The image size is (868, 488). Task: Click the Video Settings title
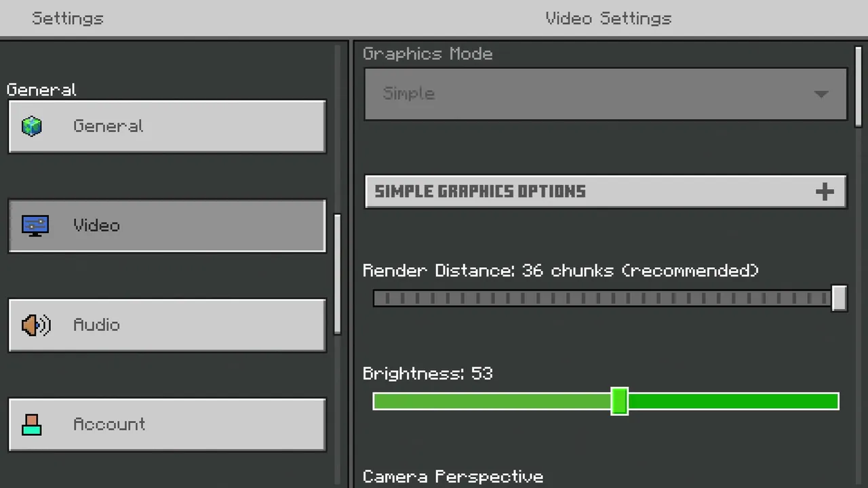(x=608, y=18)
